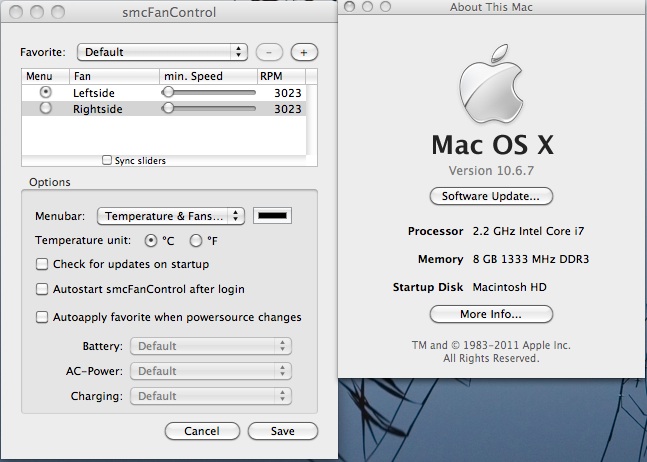Click Software Update in About This Mac

coord(491,196)
